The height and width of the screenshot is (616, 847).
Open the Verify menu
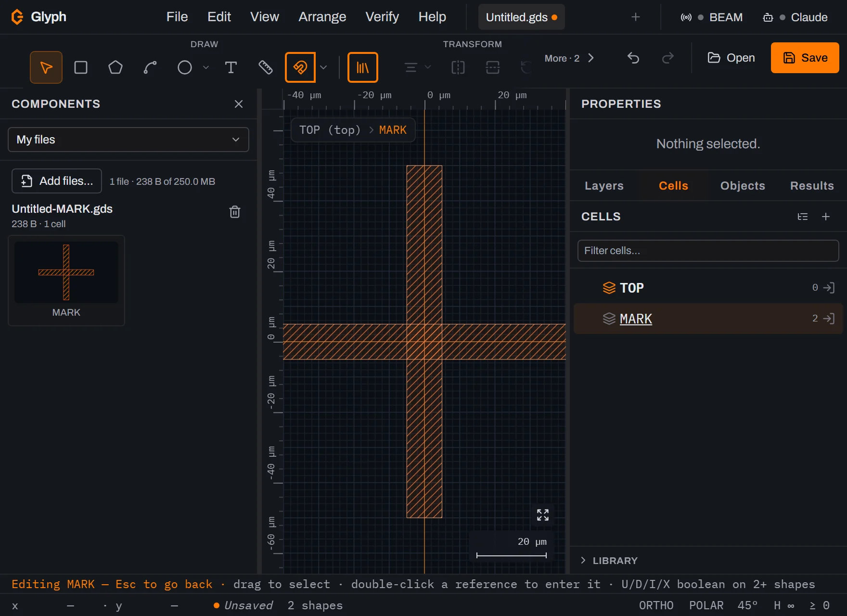382,17
